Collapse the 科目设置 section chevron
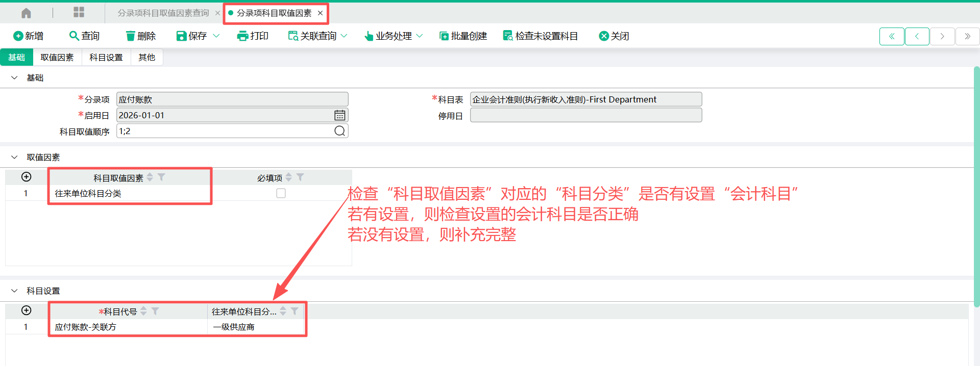 (x=14, y=291)
